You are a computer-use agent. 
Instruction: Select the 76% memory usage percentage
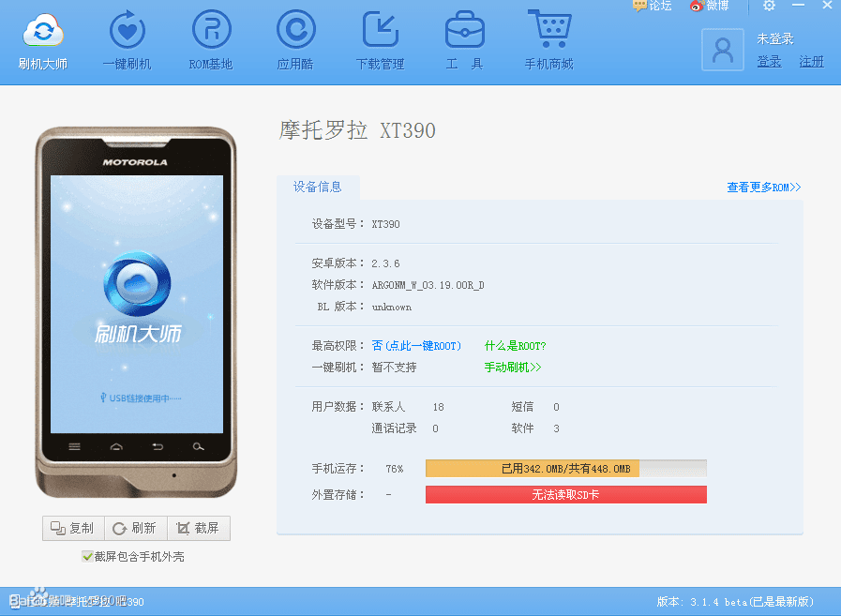pyautogui.click(x=394, y=469)
